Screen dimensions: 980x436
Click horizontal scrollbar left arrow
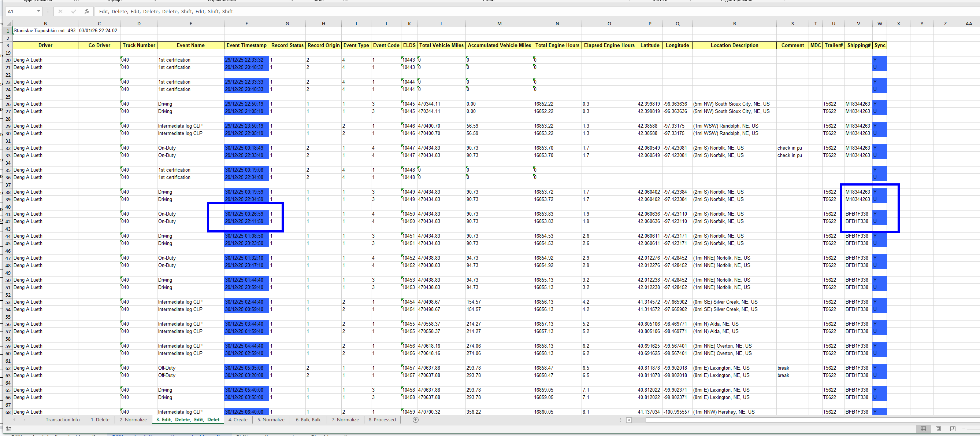pyautogui.click(x=629, y=420)
